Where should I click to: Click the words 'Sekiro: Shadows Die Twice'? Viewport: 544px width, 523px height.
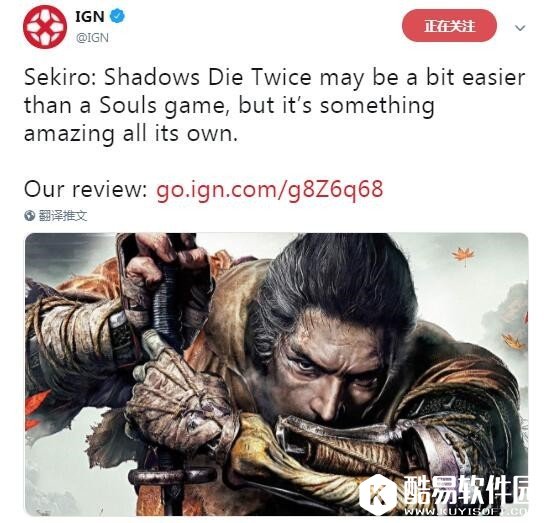(168, 77)
